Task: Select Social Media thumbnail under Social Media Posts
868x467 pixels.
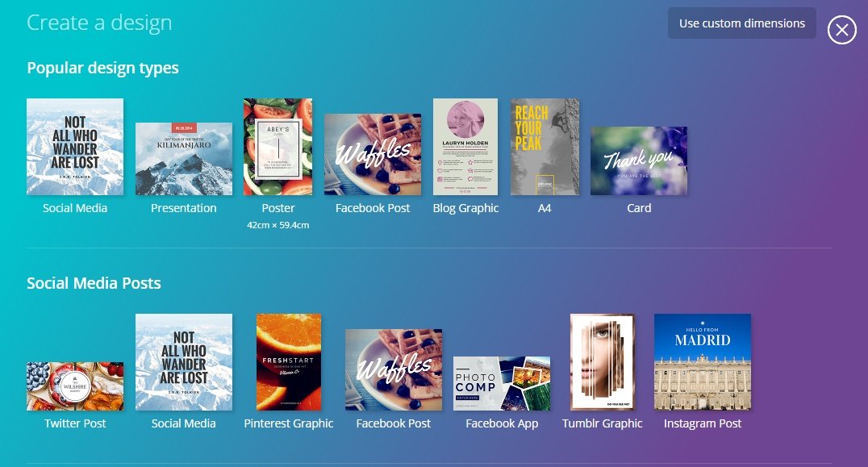Action: [x=184, y=362]
